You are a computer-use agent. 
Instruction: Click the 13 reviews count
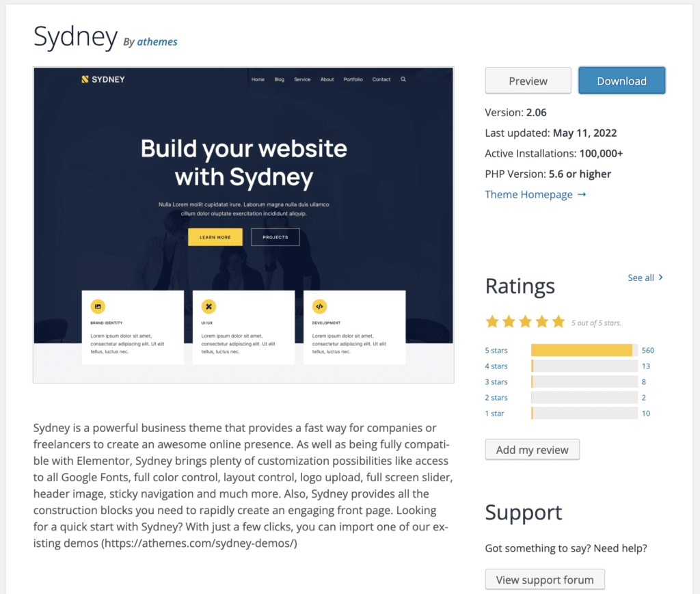click(646, 366)
